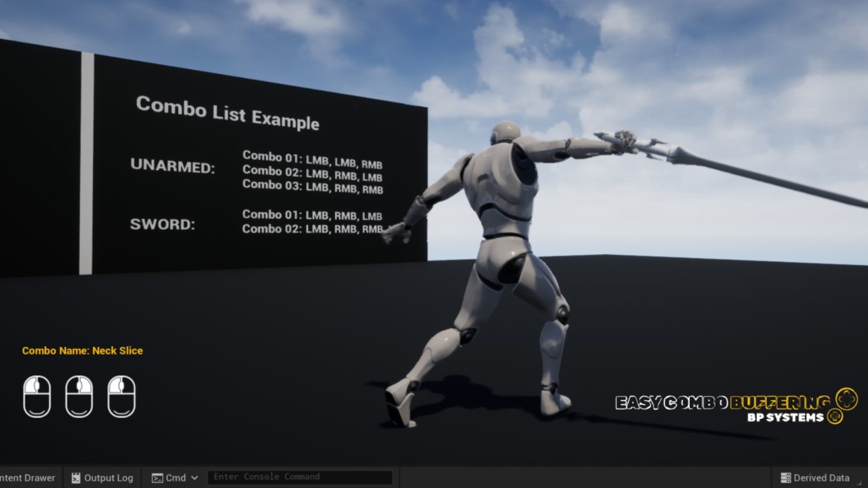Click the 'Combo Name: Neck Slice' text
The image size is (868, 488).
[x=82, y=350]
